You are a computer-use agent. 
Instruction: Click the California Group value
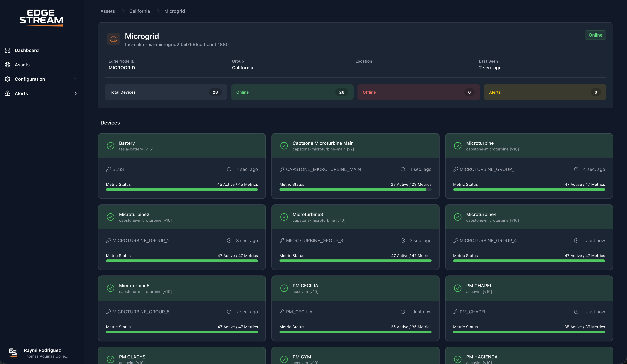point(242,68)
